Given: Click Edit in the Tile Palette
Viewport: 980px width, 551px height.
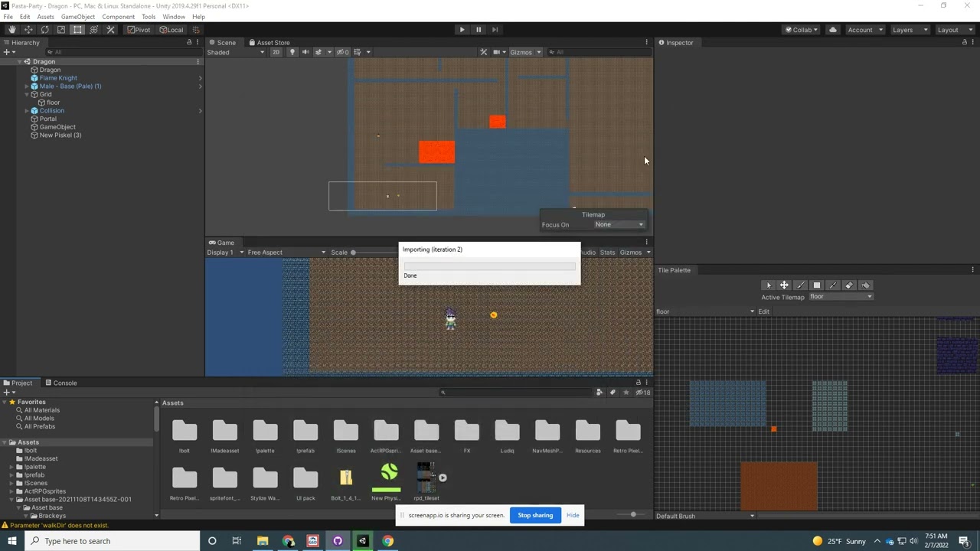Looking at the screenshot, I should point(763,311).
